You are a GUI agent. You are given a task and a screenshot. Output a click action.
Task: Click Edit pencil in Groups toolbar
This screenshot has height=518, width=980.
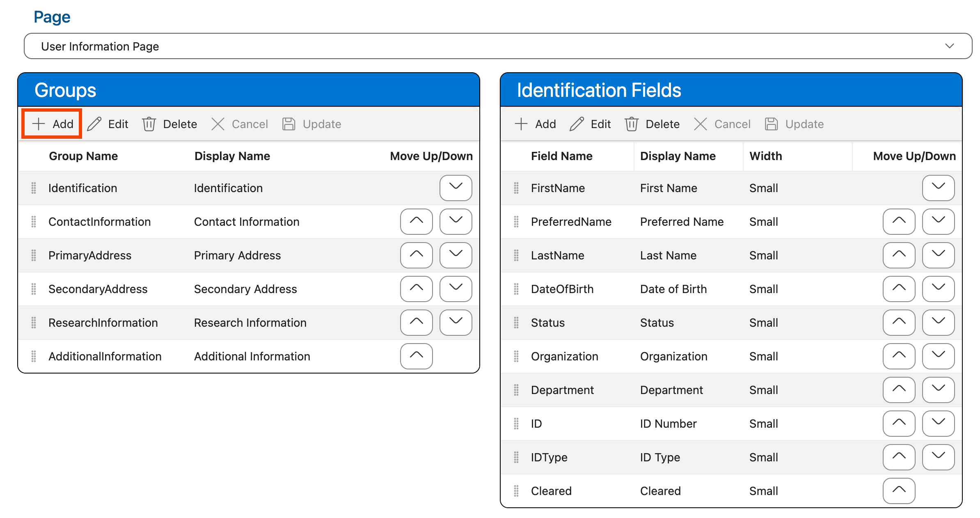click(x=95, y=124)
